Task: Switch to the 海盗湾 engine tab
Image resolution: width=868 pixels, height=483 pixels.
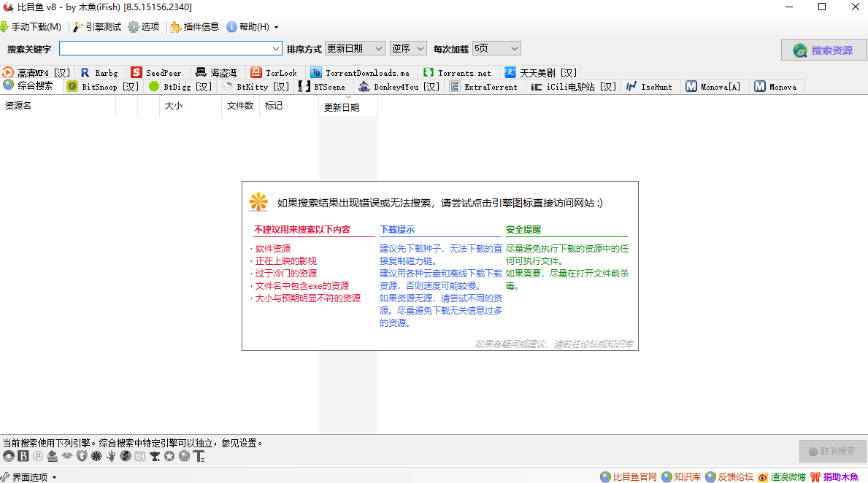Action: (x=216, y=72)
